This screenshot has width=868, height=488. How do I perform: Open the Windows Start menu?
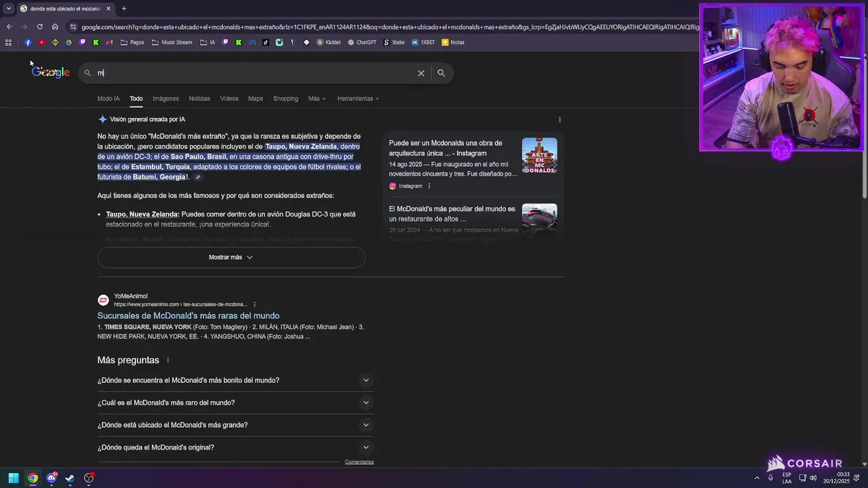pyautogui.click(x=13, y=478)
